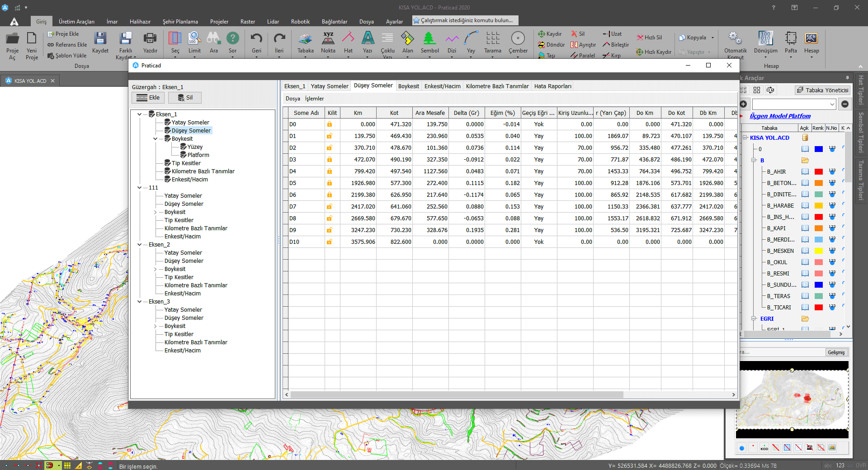Screen dimensions: 868x470
Task: Collapse the Eksen_1 tree node
Action: (x=139, y=114)
